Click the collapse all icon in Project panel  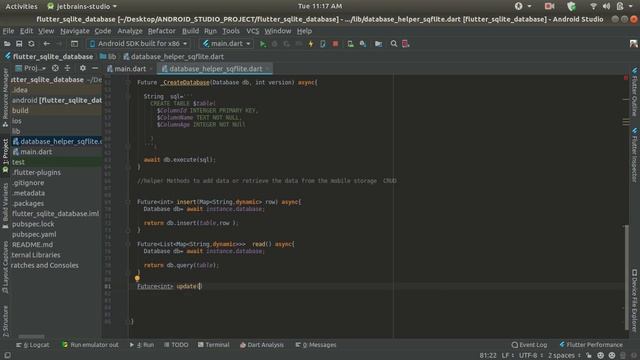pyautogui.click(x=67, y=68)
